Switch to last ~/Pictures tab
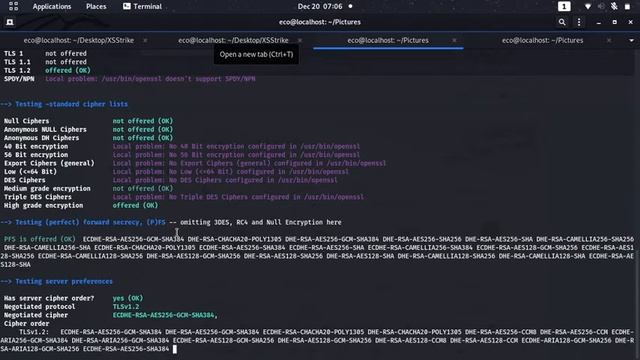The height and width of the screenshot is (360, 640). point(542,40)
